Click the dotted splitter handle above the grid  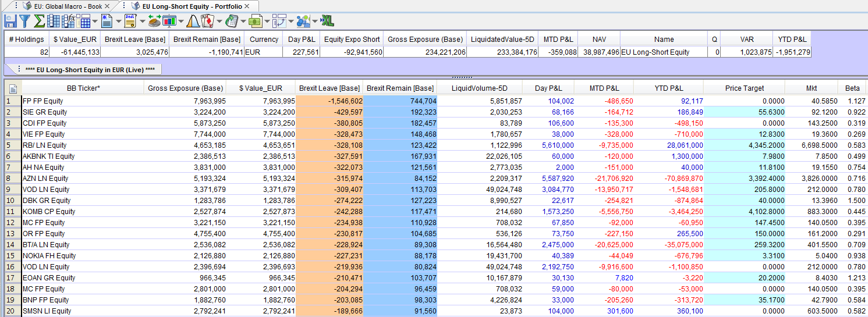pos(462,77)
